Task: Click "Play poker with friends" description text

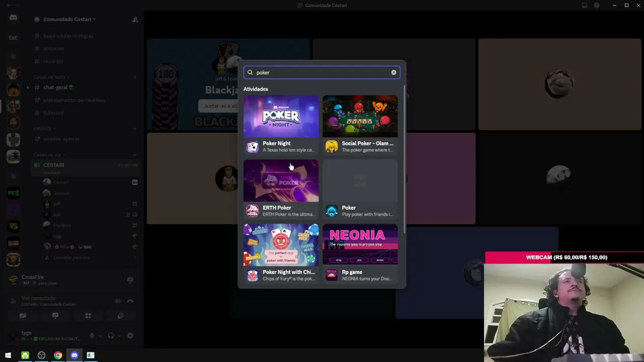Action: coord(367,214)
